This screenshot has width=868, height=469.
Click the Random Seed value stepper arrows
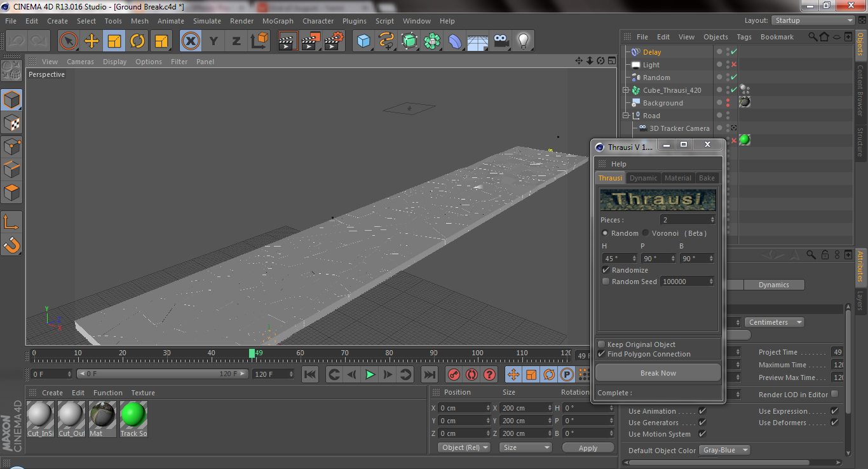[711, 282]
